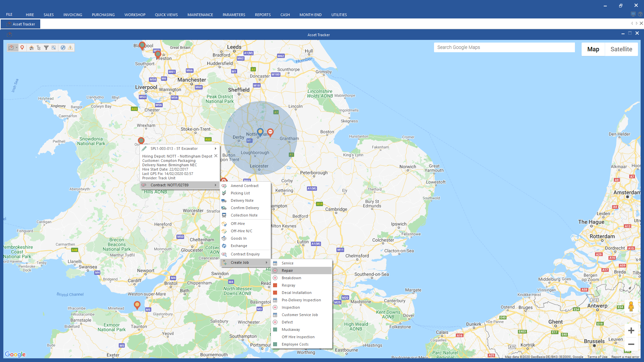Open the REPORTS menu

point(263,15)
